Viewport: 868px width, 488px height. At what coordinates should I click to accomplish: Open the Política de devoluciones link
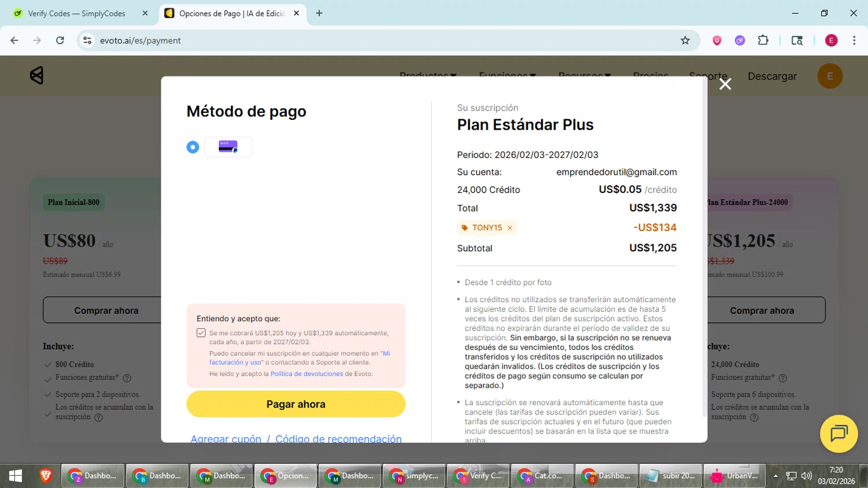tap(307, 374)
